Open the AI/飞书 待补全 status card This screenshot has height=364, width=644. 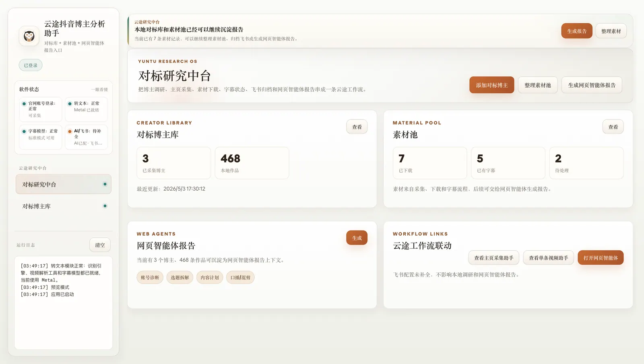pyautogui.click(x=86, y=137)
